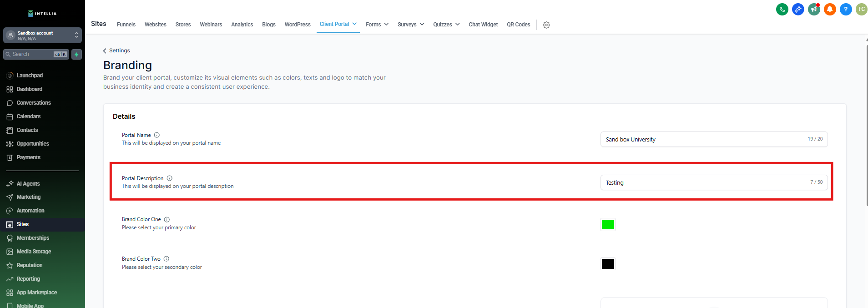Switch to the Websites tab

point(156,25)
